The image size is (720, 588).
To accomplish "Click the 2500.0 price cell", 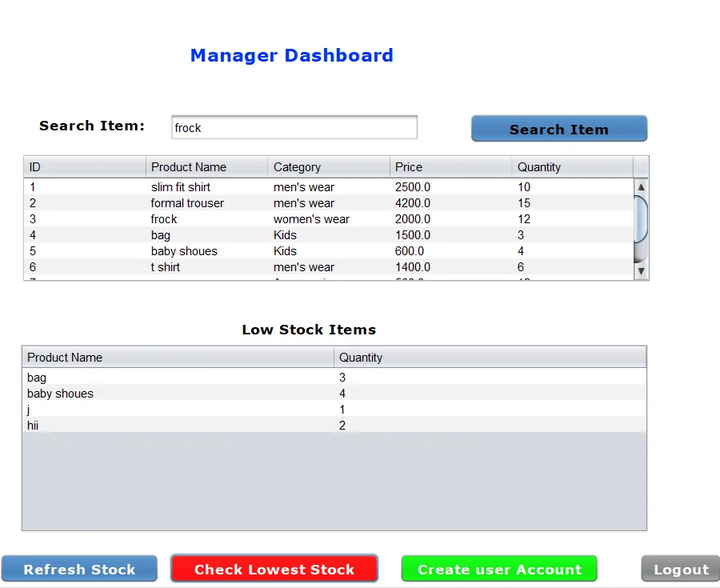I will tap(451, 187).
